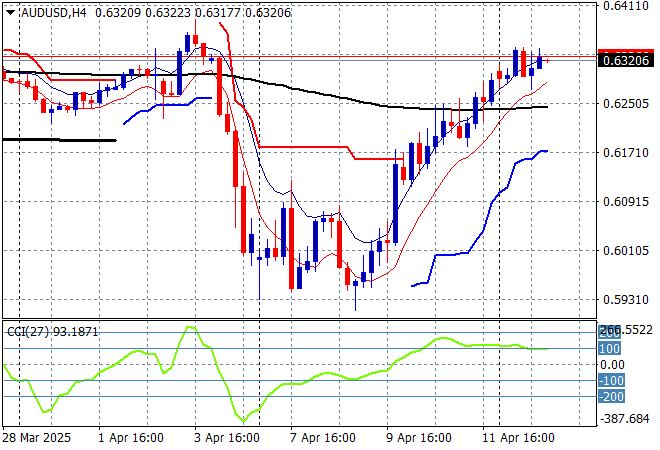Click the CCI 100 level label
The width and height of the screenshot is (660, 450).
coord(611,348)
